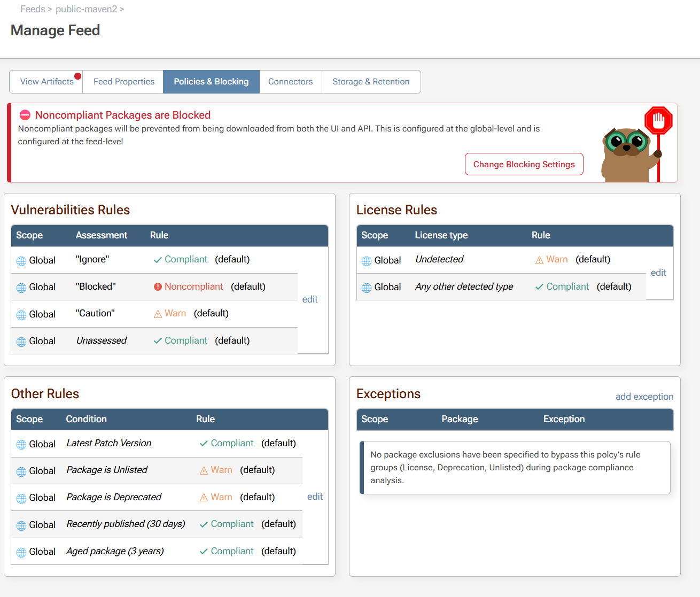
Task: Click the warning triangle icon in "Caution" row
Action: (x=158, y=314)
